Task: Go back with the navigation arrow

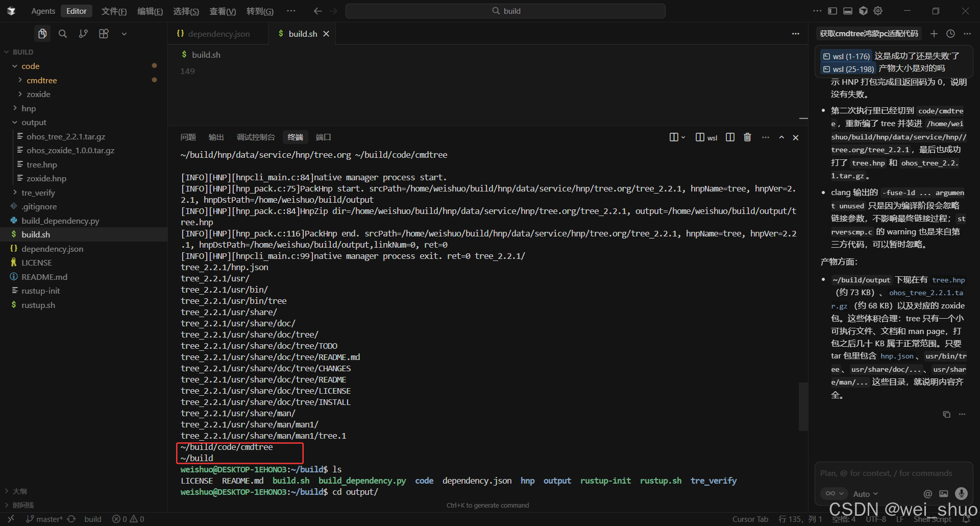Action: click(317, 11)
